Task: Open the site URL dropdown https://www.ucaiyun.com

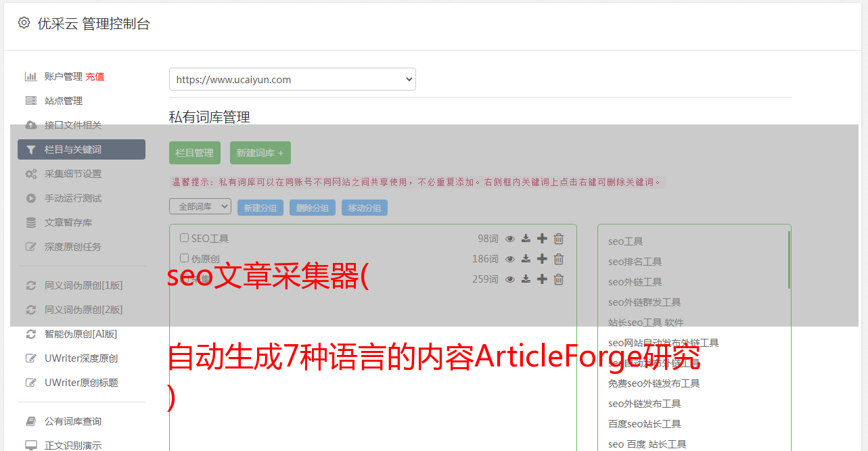Action: pyautogui.click(x=292, y=79)
